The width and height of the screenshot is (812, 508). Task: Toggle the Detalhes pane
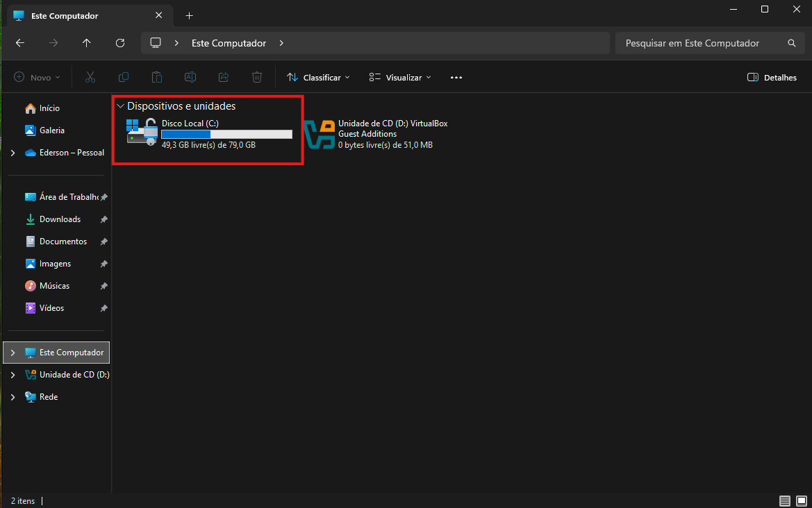click(x=772, y=77)
